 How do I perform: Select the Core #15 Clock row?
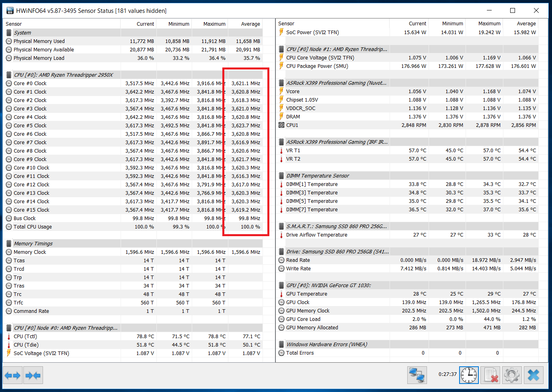pos(133,210)
